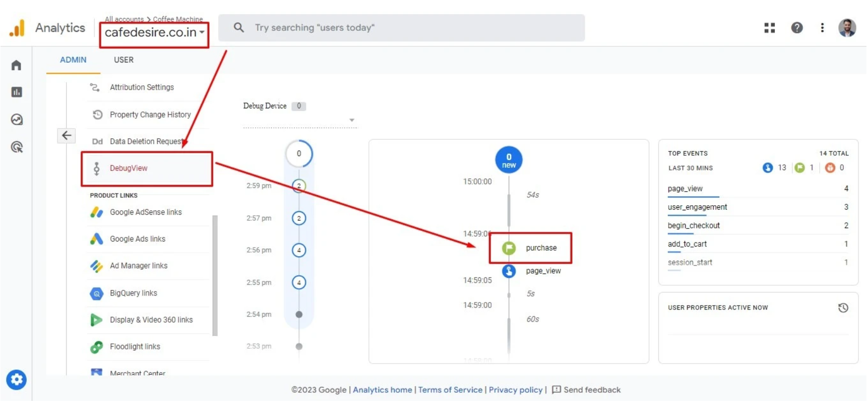This screenshot has height=418, width=868.
Task: Open the Reports bar chart icon
Action: (x=16, y=92)
